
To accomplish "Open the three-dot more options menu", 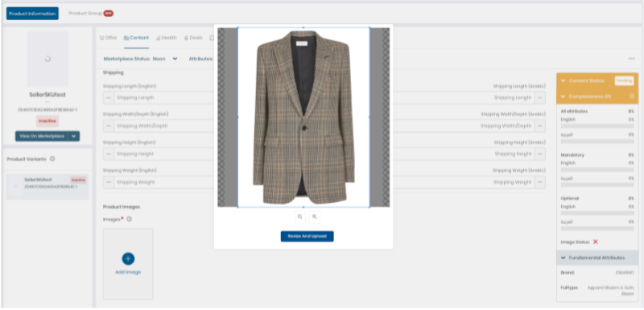I will tap(632, 59).
